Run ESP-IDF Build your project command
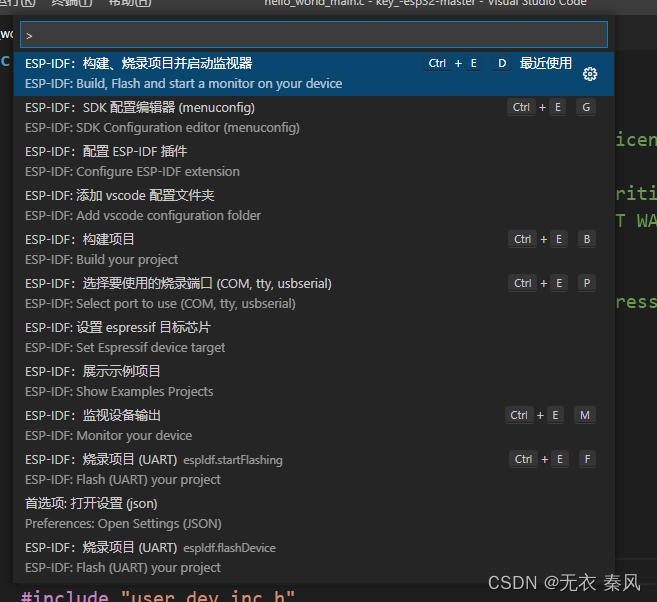The image size is (657, 602). tap(314, 250)
